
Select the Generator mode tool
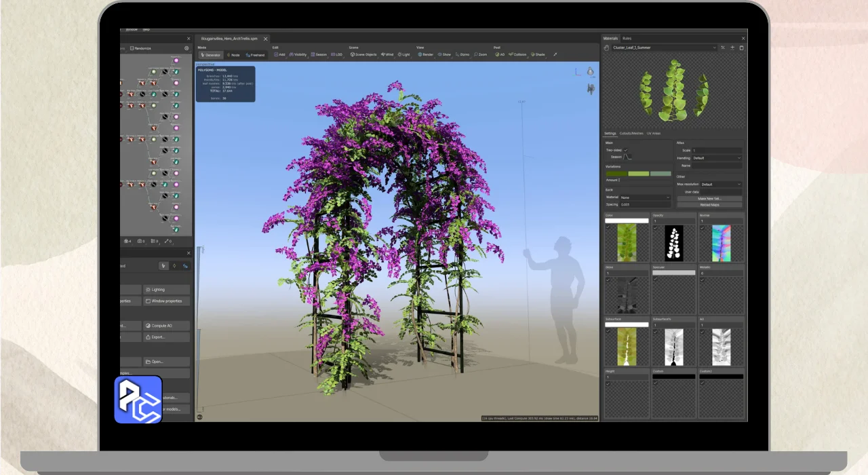pyautogui.click(x=211, y=54)
